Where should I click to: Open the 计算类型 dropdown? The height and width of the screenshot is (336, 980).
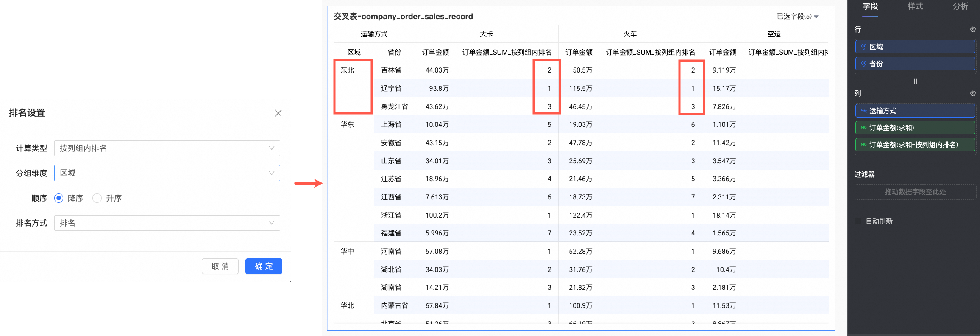click(167, 148)
